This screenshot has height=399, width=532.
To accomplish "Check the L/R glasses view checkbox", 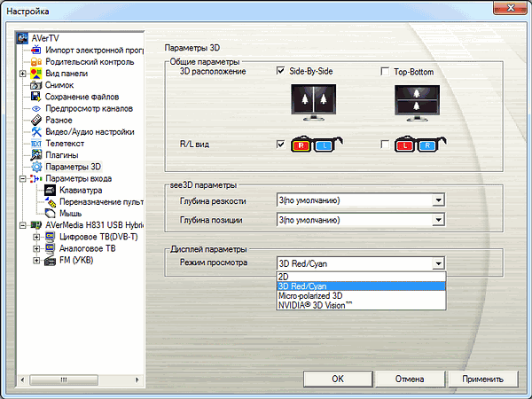I will coord(385,145).
